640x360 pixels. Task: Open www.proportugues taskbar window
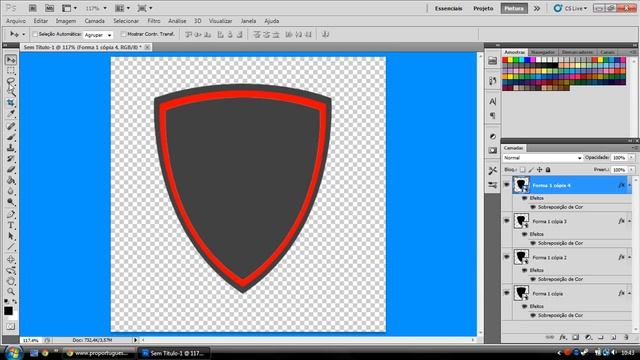(98, 353)
